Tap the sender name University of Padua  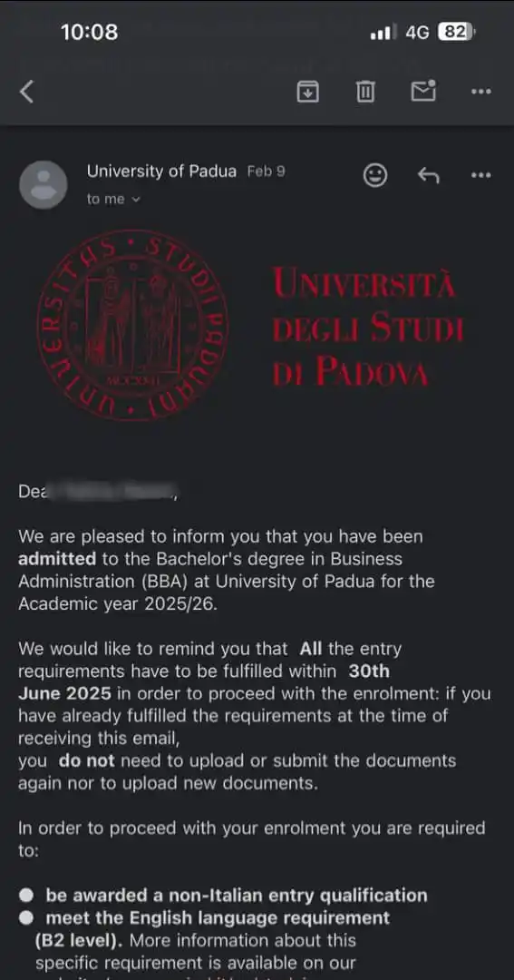161,171
